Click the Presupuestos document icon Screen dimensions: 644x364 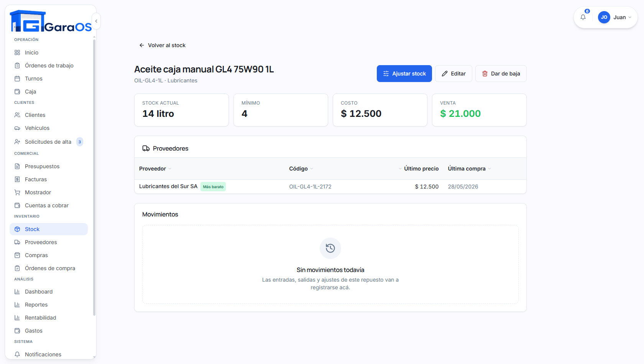point(17,166)
